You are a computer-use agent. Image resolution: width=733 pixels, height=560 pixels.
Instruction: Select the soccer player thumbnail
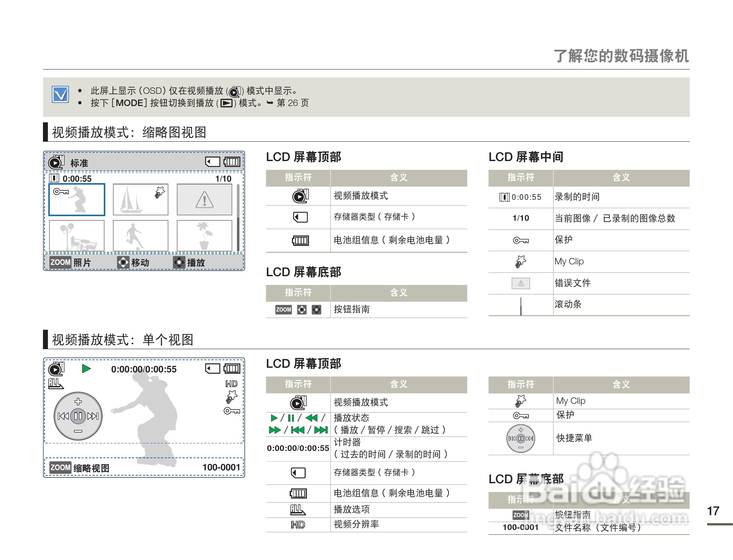tap(140, 236)
